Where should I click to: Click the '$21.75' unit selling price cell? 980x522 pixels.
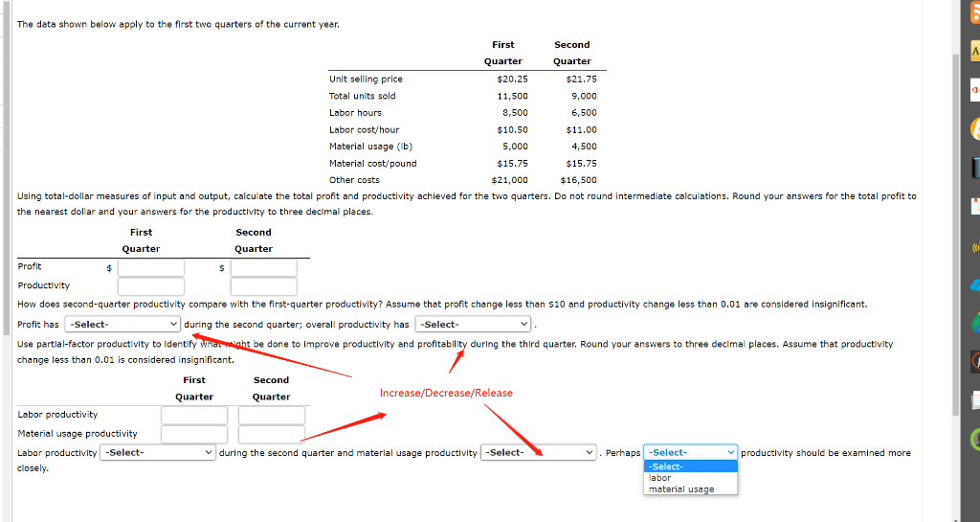[x=581, y=79]
